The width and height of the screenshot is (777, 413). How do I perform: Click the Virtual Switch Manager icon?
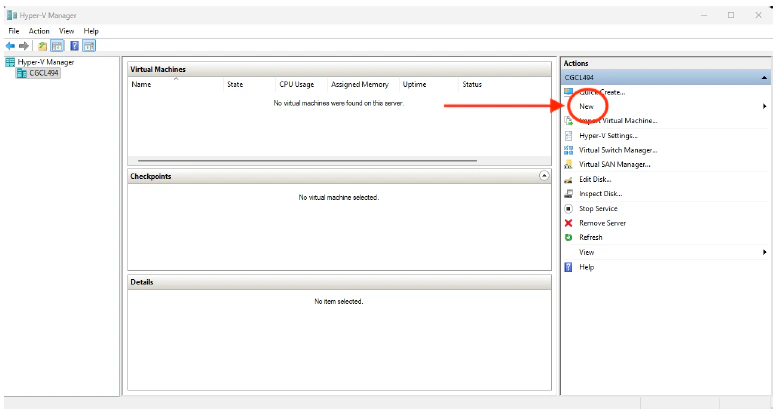pos(568,150)
